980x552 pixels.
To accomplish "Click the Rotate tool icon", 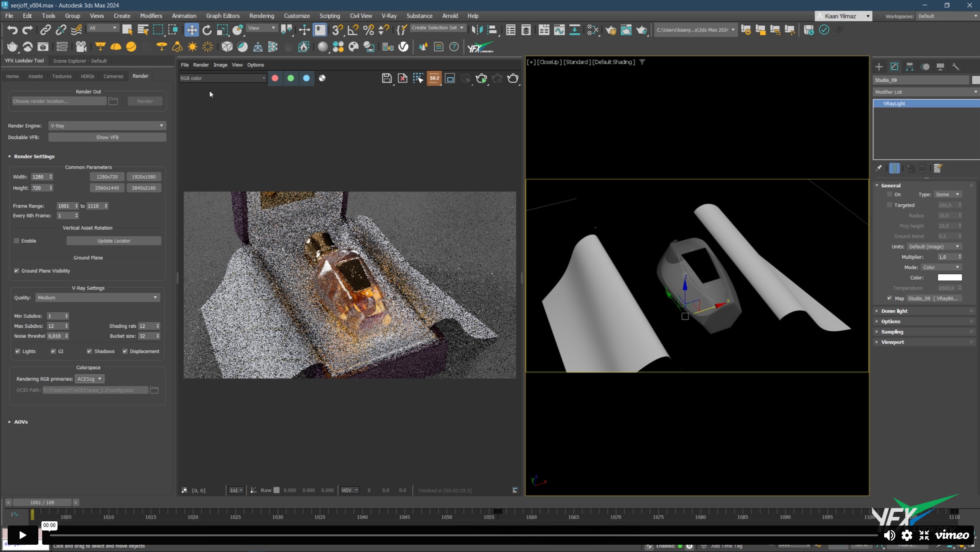I will click(x=207, y=30).
